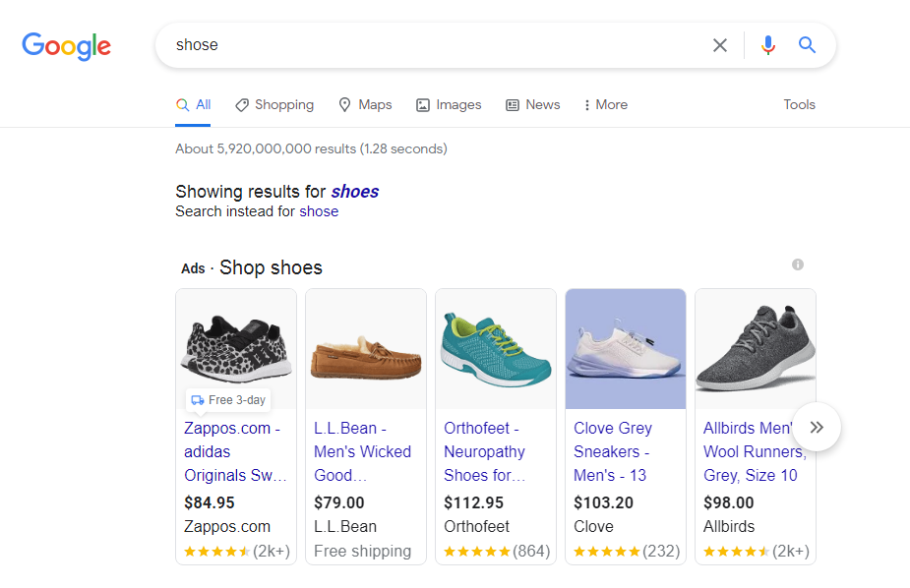Open Zappos.com adidas Originals listing link
Viewport: 910px width, 588px height.
tap(236, 451)
